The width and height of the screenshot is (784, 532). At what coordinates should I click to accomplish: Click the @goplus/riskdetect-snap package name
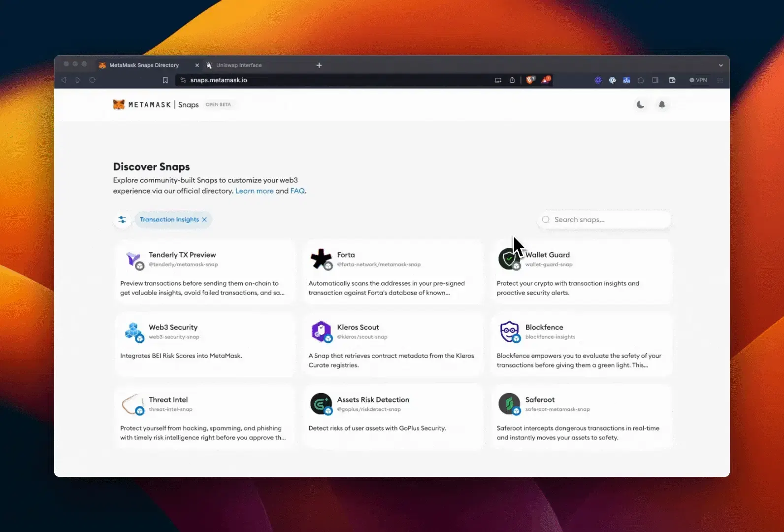tap(369, 409)
